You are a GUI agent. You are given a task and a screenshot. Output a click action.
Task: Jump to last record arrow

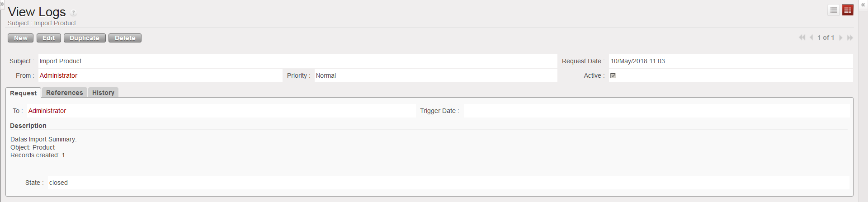pos(850,38)
